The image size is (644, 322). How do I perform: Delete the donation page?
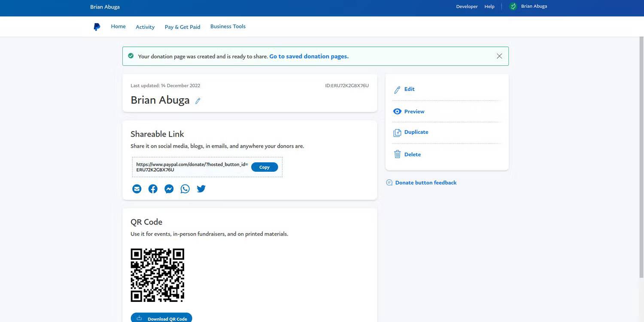tap(407, 154)
